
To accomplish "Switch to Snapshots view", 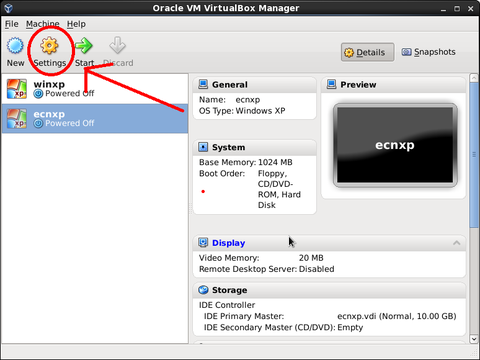I will (428, 52).
